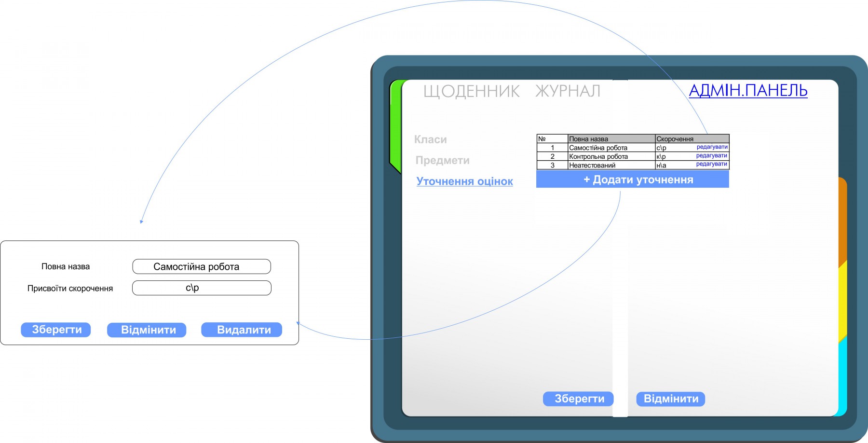Switch to the ЖУРНАЛ tab
This screenshot has width=868, height=443.
pyautogui.click(x=568, y=91)
